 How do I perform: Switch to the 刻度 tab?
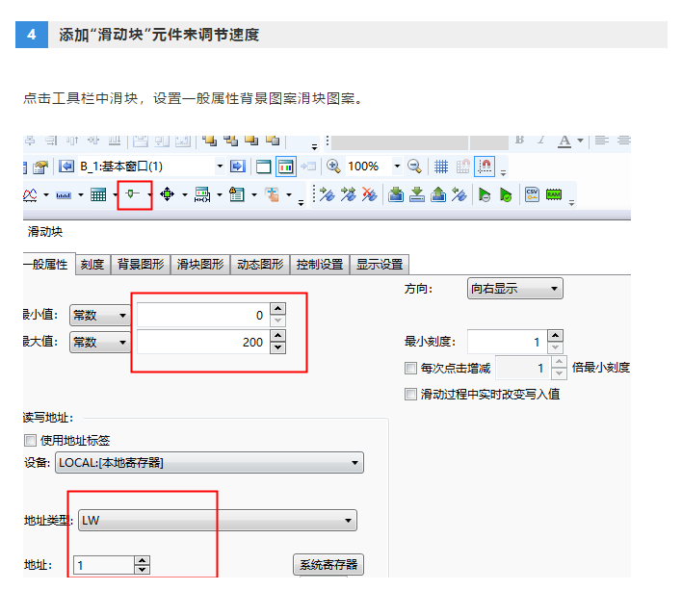coord(92,265)
